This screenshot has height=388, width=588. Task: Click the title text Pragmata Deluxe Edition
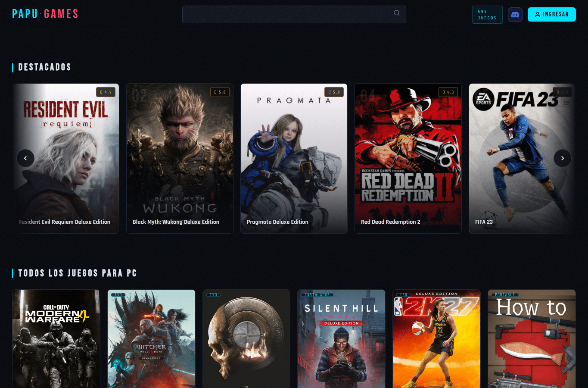click(x=277, y=222)
